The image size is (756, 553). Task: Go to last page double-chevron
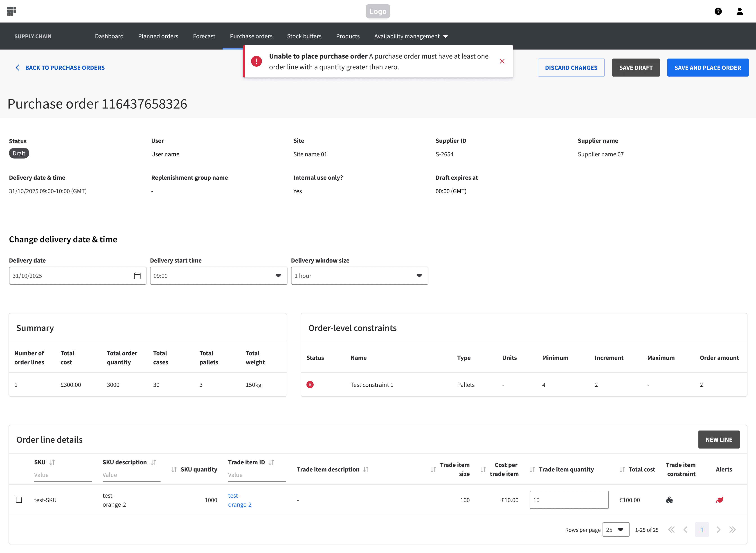(732, 530)
